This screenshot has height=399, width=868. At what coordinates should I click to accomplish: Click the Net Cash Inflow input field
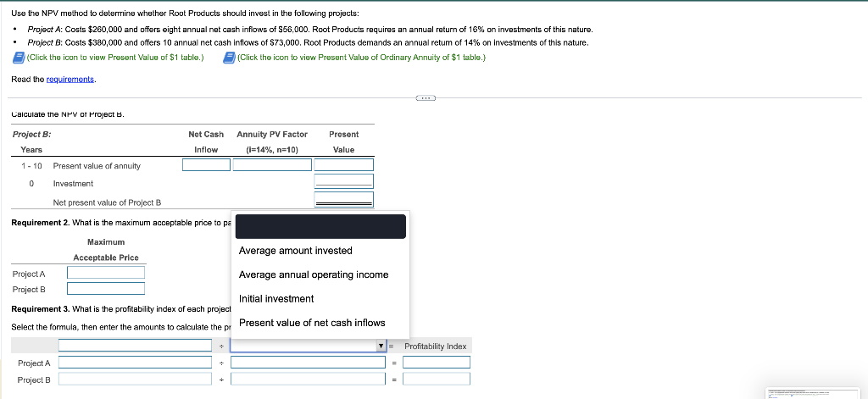[x=207, y=165]
